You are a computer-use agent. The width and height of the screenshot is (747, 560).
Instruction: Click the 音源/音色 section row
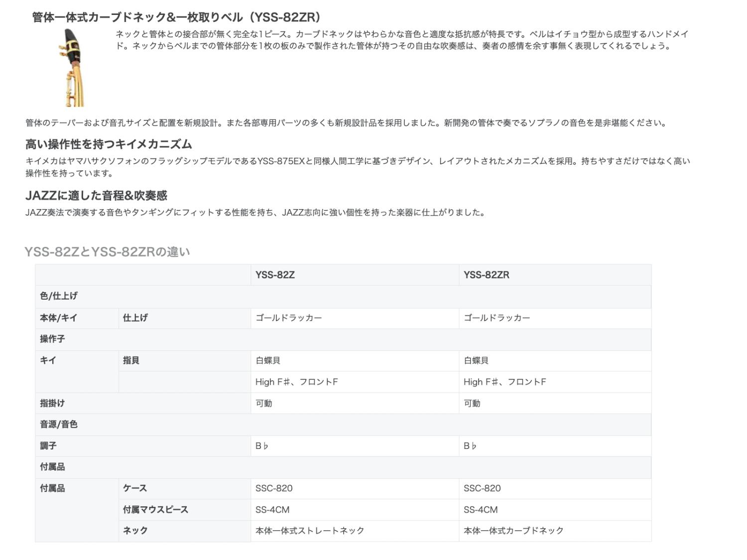59,425
